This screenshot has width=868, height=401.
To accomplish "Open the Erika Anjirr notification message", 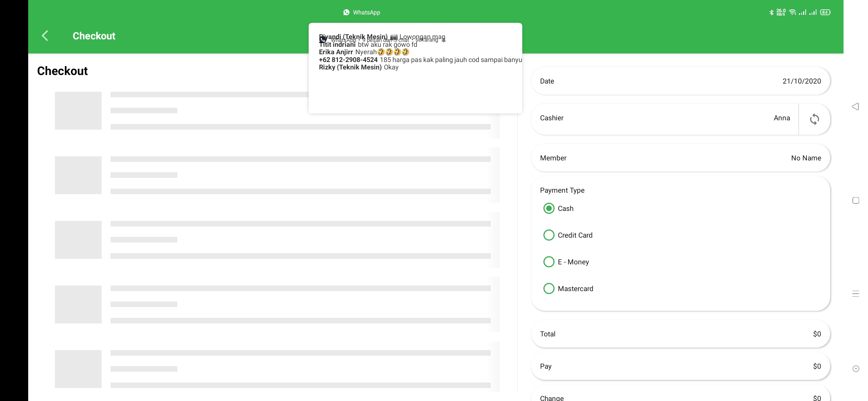I will 364,52.
